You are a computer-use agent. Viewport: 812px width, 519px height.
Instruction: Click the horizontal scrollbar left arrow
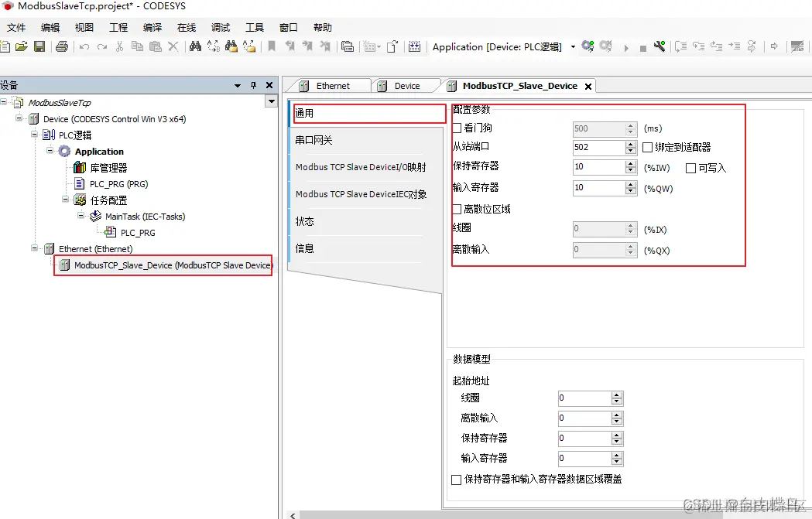click(293, 515)
